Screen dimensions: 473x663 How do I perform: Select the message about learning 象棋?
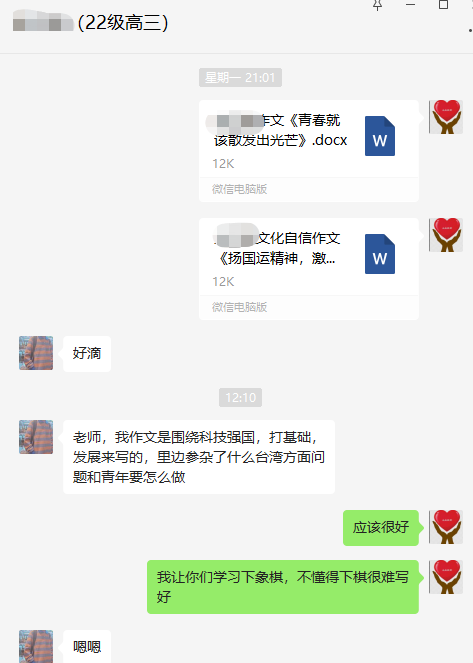tap(283, 587)
